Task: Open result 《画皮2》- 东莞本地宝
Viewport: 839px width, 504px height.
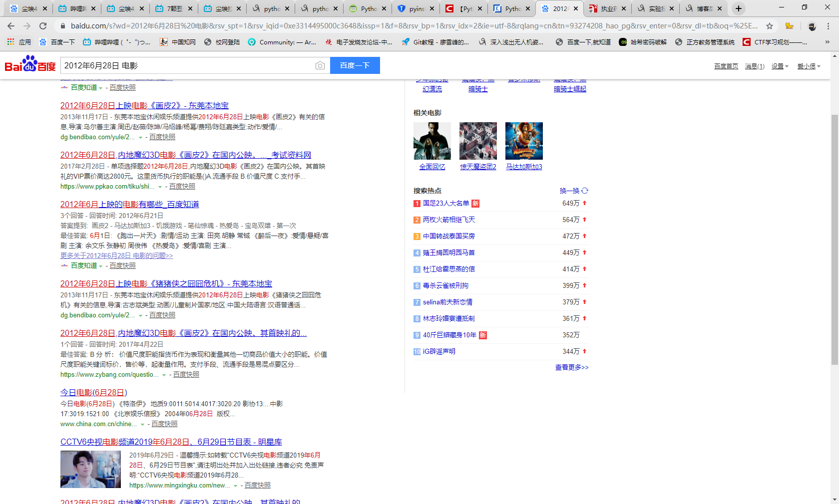Action: click(x=144, y=106)
